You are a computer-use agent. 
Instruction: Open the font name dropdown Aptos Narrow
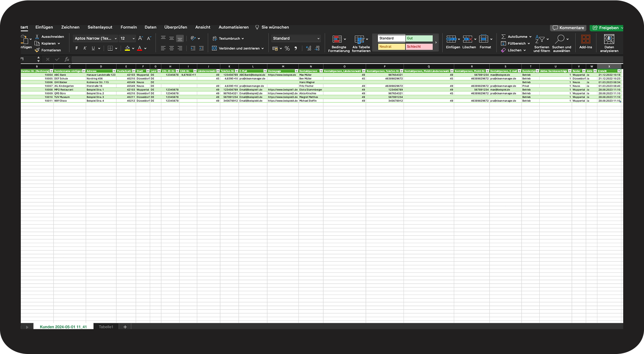(x=95, y=38)
